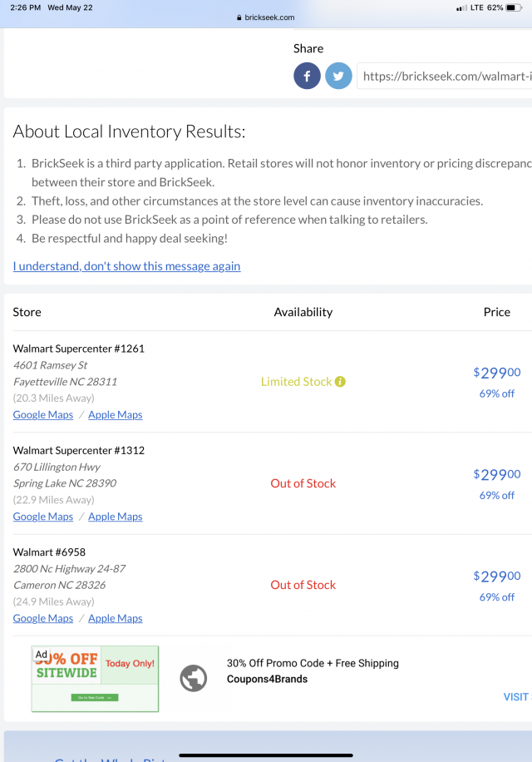Viewport: 532px width, 762px height.
Task: Click 'Be respectful and happy deal seeking!' line
Action: coord(130,238)
